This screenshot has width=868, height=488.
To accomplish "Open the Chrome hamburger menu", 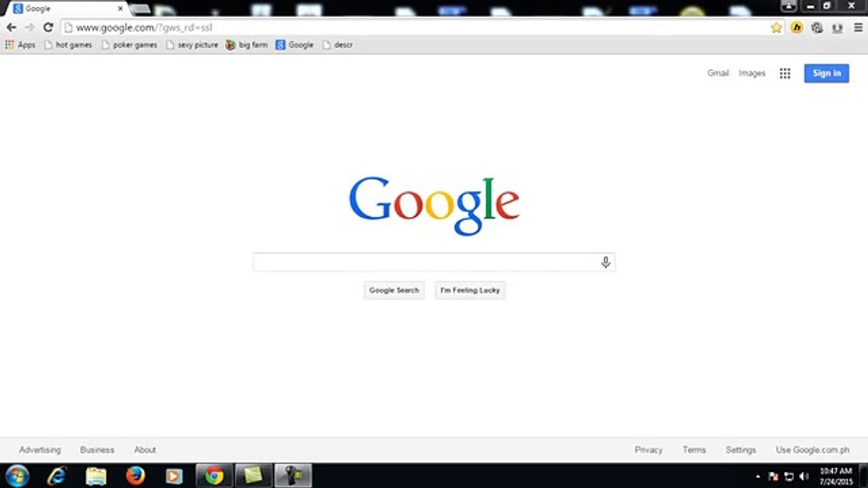I will point(858,28).
